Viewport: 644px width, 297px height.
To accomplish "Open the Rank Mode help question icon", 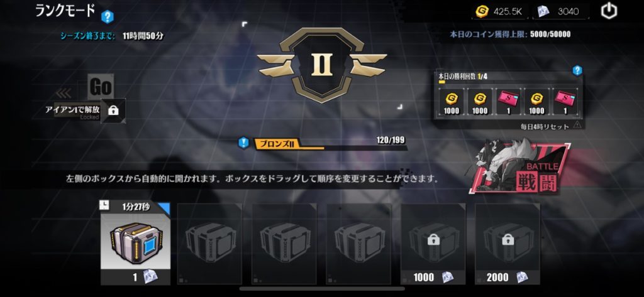I will coord(108,17).
